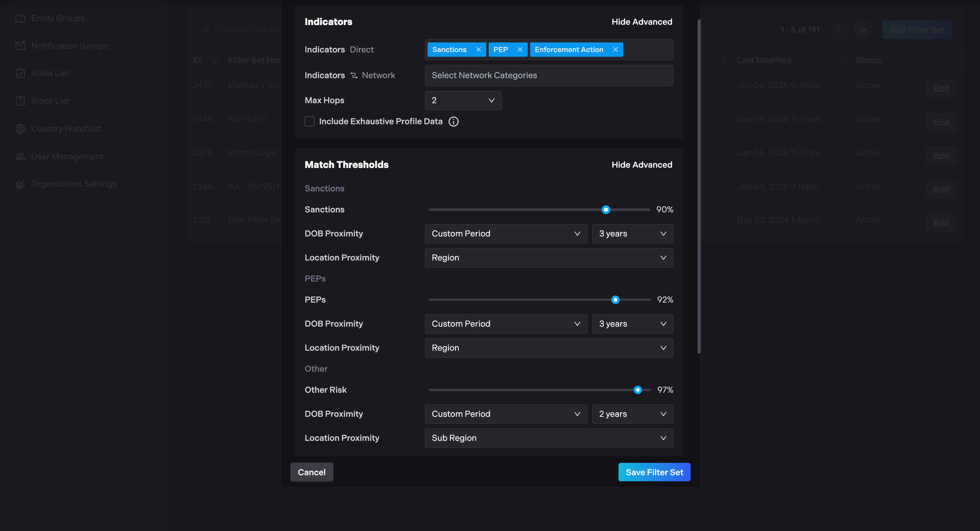
Task: Click the Cancel button
Action: [x=311, y=472]
